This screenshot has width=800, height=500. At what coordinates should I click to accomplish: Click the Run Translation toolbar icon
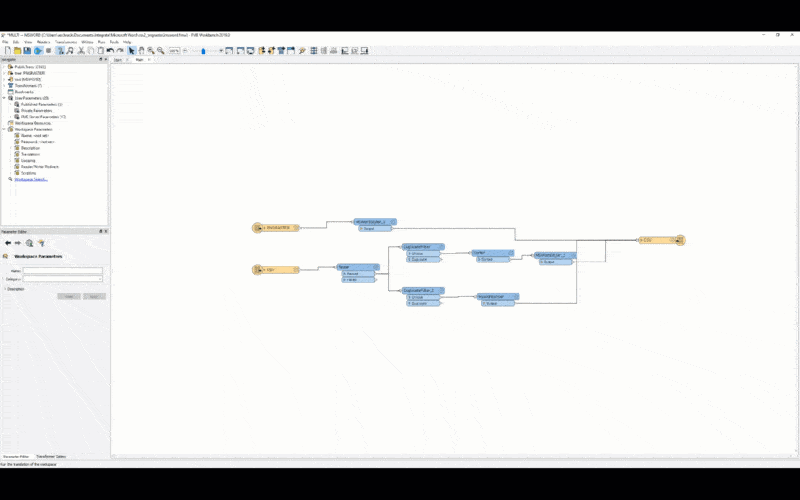[38, 50]
